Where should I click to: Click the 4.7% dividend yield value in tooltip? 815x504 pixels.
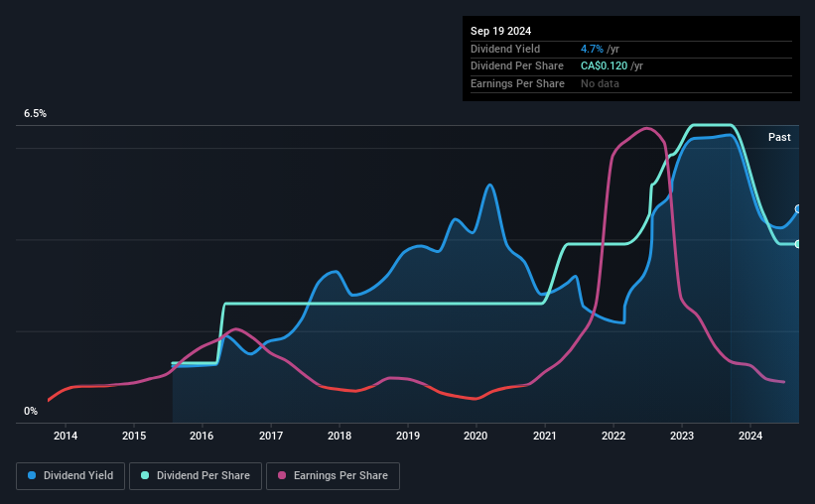[x=592, y=49]
